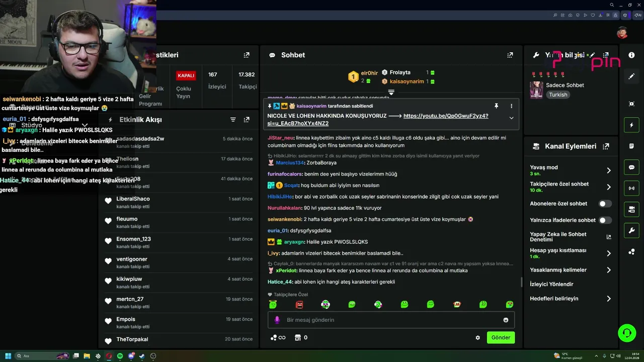The image size is (644, 362).
Task: Click inside the Bir mesaj gönderin field
Action: tap(391, 320)
